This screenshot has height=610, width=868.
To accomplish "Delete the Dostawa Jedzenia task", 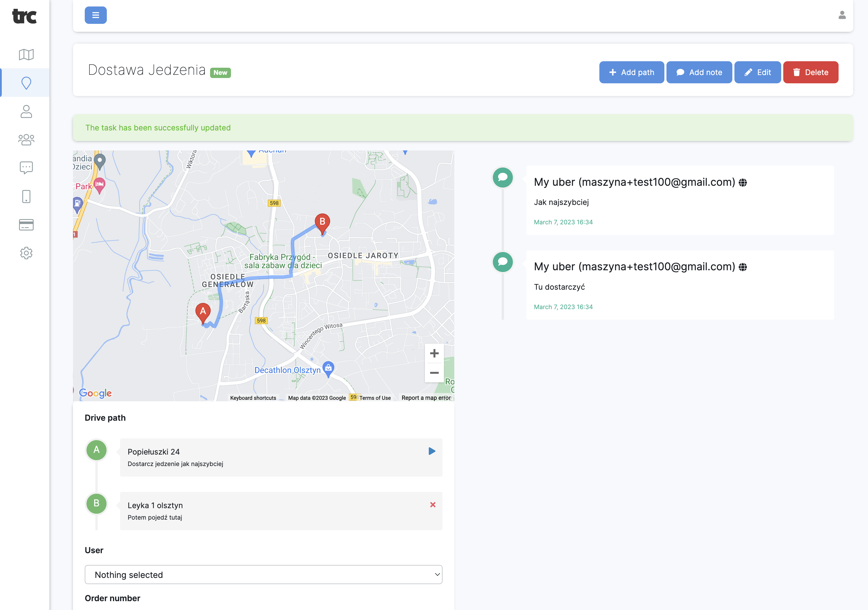I will tap(811, 72).
